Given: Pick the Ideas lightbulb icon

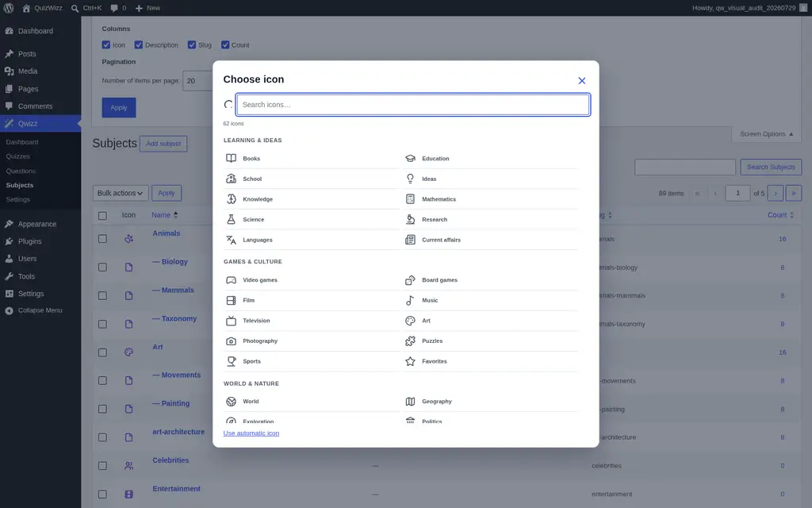Looking at the screenshot, I should click(490, 179).
